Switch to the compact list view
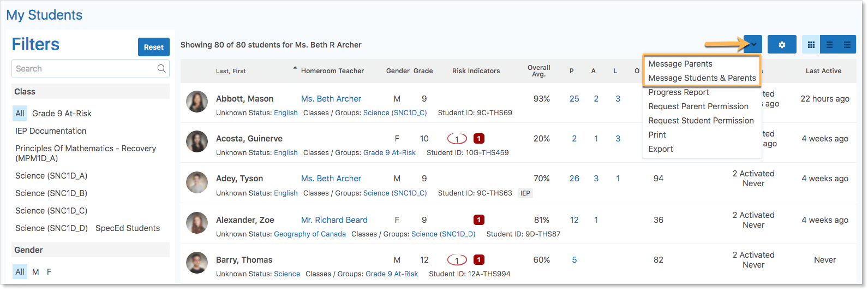The width and height of the screenshot is (868, 290). pyautogui.click(x=829, y=45)
